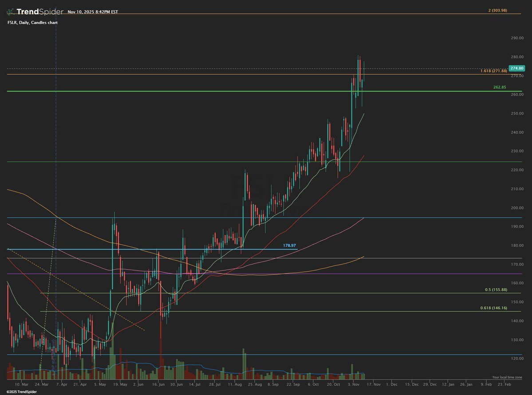Click the '10. Mar' date axis label
Image resolution: width=532 pixels, height=395 pixels.
pyautogui.click(x=22, y=384)
